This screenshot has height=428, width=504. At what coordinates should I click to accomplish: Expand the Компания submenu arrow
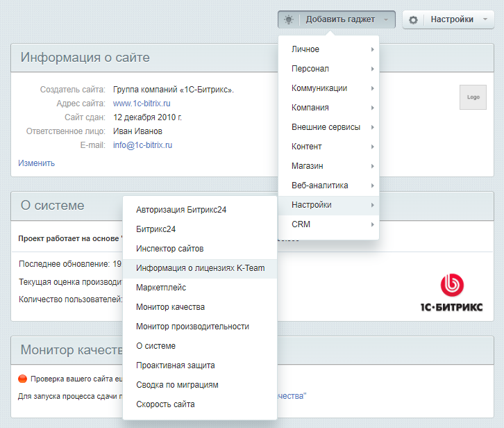click(372, 108)
